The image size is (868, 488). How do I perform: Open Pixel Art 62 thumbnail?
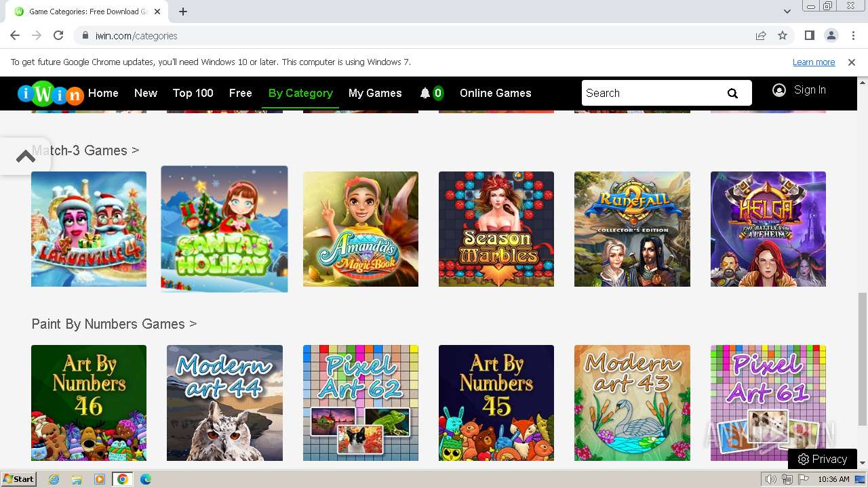[x=361, y=403]
